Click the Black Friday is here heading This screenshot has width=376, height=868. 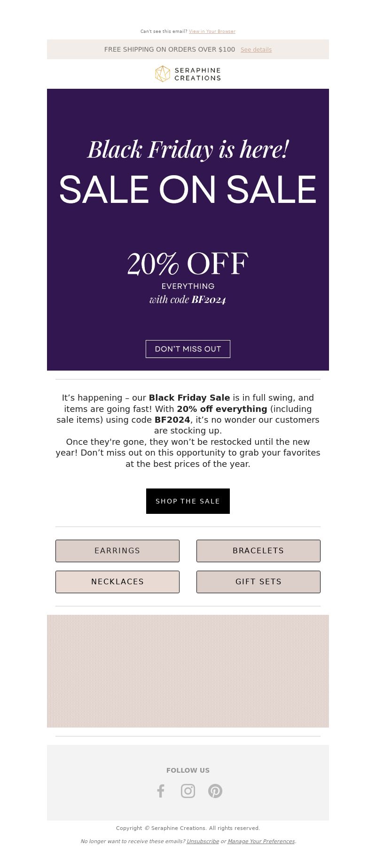coord(188,149)
